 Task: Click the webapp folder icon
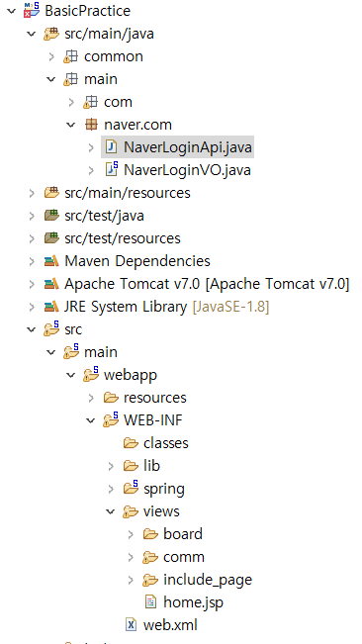point(91,374)
